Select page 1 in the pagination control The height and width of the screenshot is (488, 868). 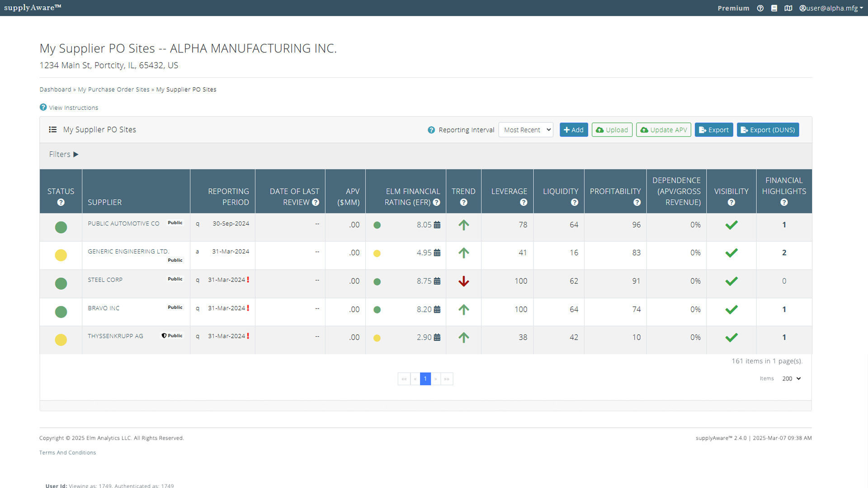click(425, 379)
